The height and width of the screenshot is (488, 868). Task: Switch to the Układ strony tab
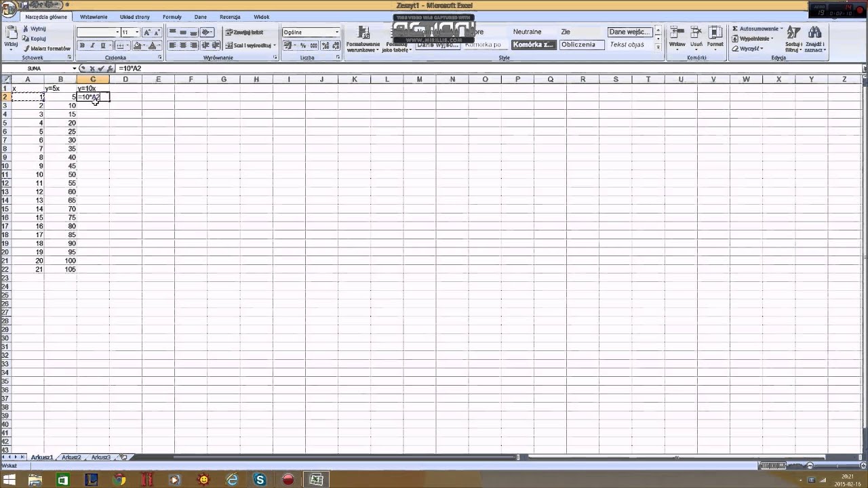[135, 17]
